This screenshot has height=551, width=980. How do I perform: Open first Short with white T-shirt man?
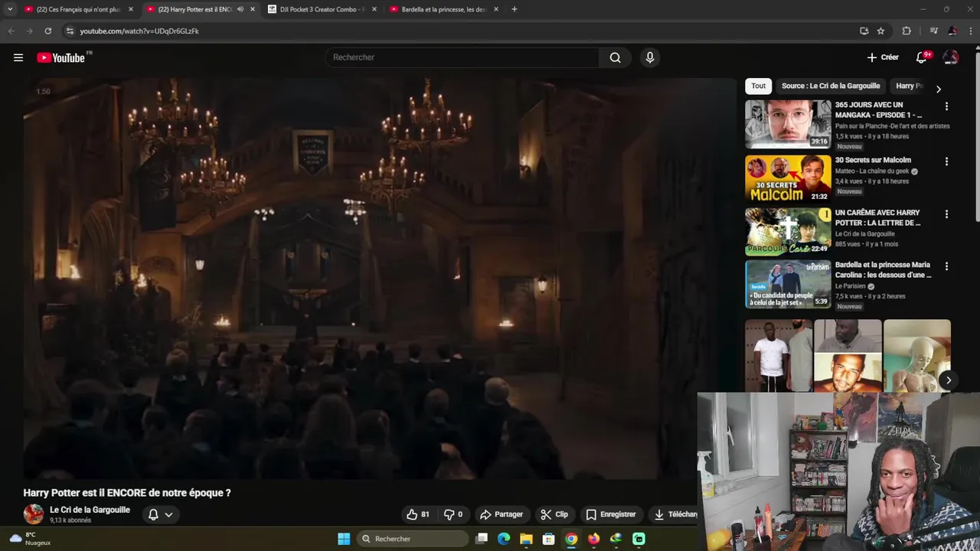(x=778, y=356)
